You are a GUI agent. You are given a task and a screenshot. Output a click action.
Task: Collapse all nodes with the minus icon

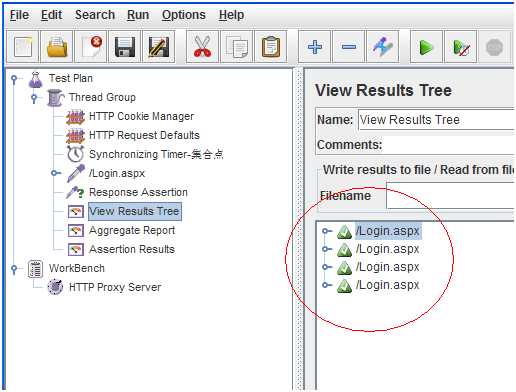(x=349, y=47)
